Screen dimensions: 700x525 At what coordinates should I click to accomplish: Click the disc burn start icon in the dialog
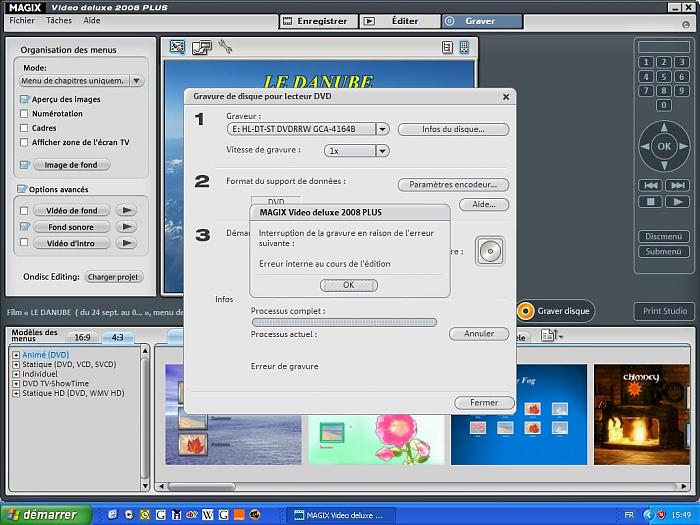(x=490, y=251)
